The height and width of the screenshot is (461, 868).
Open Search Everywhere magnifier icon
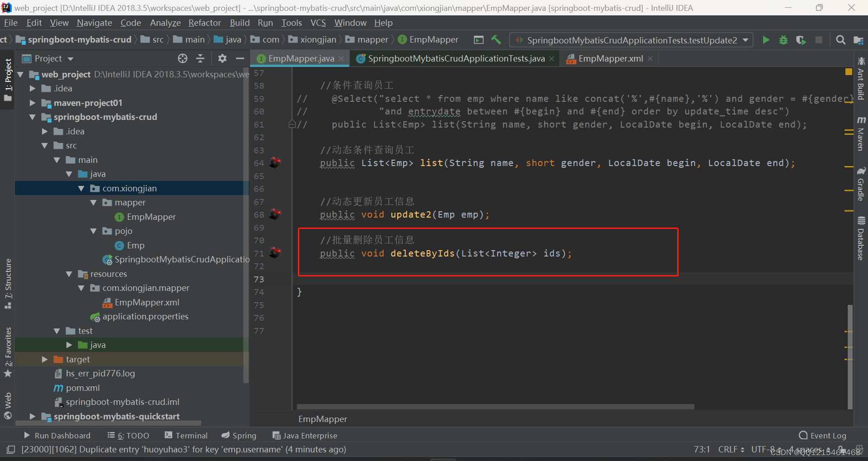(840, 40)
